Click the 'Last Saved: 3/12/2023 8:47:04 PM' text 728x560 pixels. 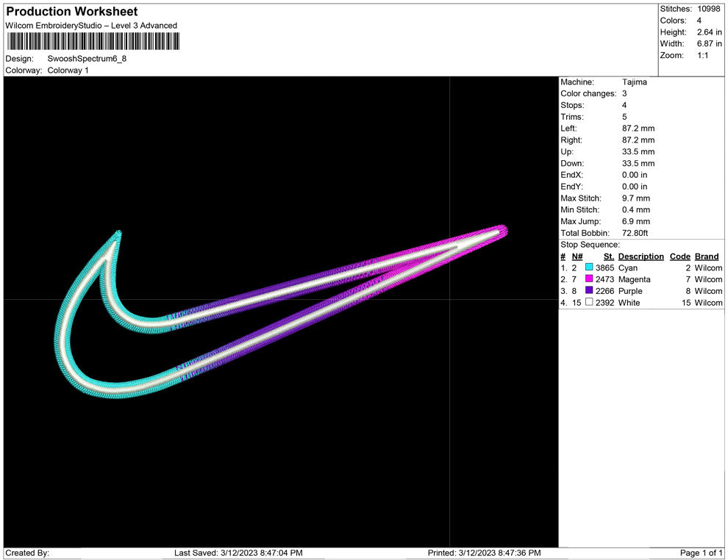pos(238,553)
